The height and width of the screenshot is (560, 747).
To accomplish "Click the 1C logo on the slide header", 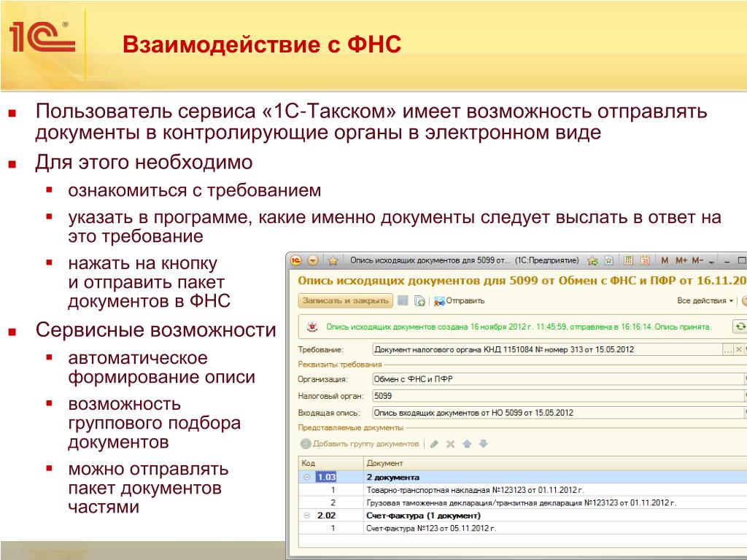I will coord(42,37).
